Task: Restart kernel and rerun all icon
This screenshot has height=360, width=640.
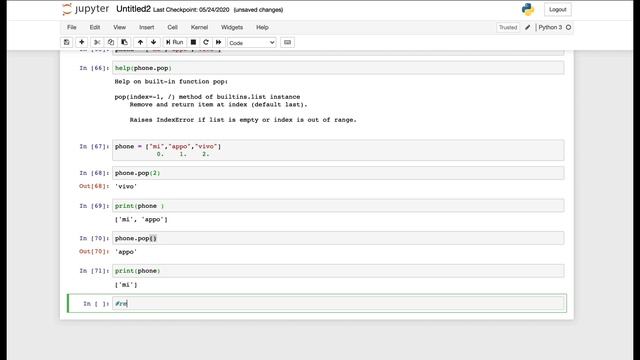Action: click(x=219, y=42)
